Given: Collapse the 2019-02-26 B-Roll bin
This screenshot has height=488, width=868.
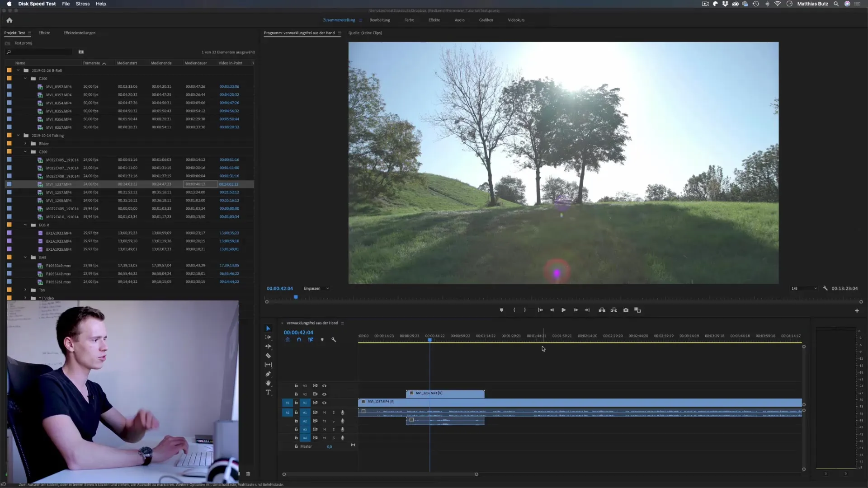Looking at the screenshot, I should pyautogui.click(x=18, y=70).
